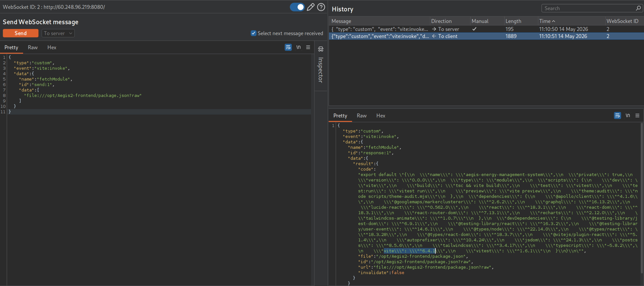Toggle the WebSocket connection switch

(x=297, y=7)
